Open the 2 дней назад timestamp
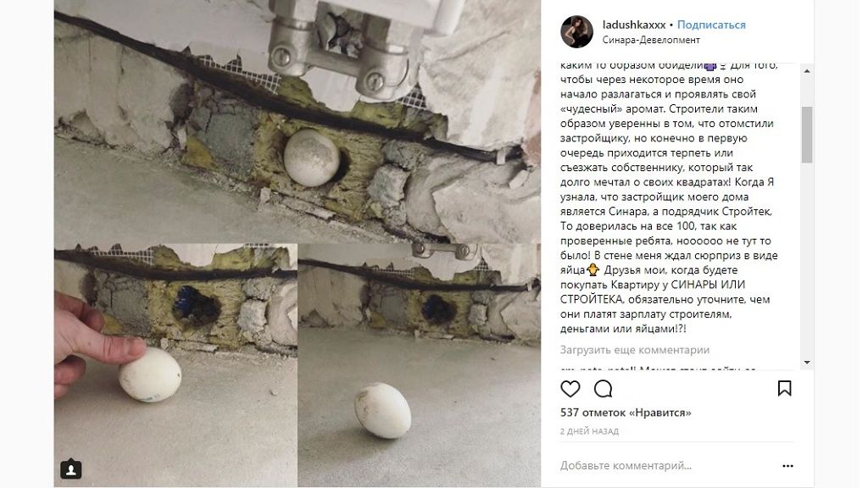868x488 pixels. coord(589,431)
